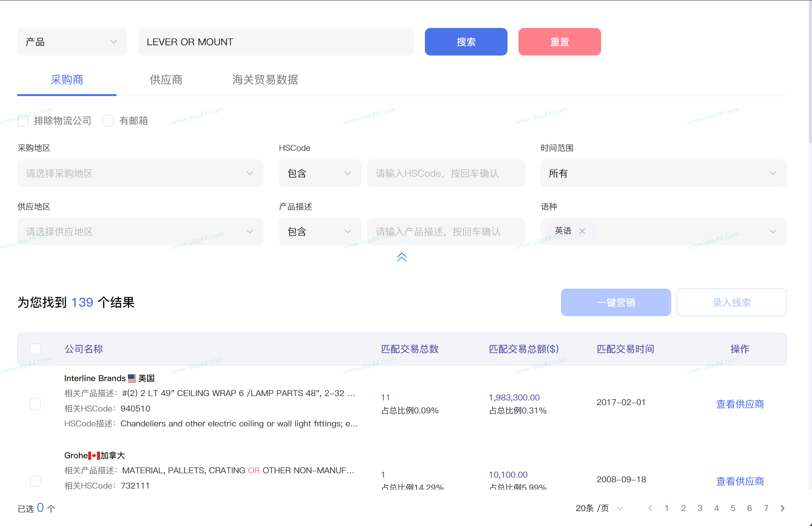Click the 公司名称 column header
This screenshot has height=526, width=812.
83,349
